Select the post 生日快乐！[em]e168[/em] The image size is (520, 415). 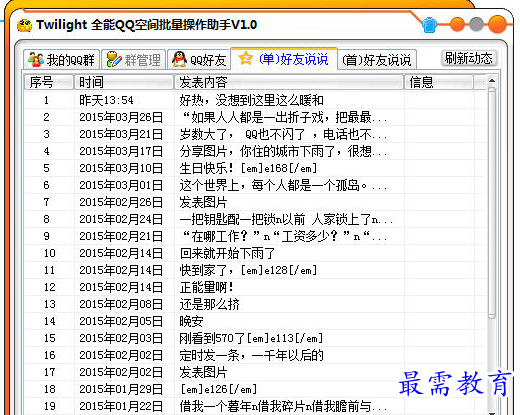coord(248,168)
